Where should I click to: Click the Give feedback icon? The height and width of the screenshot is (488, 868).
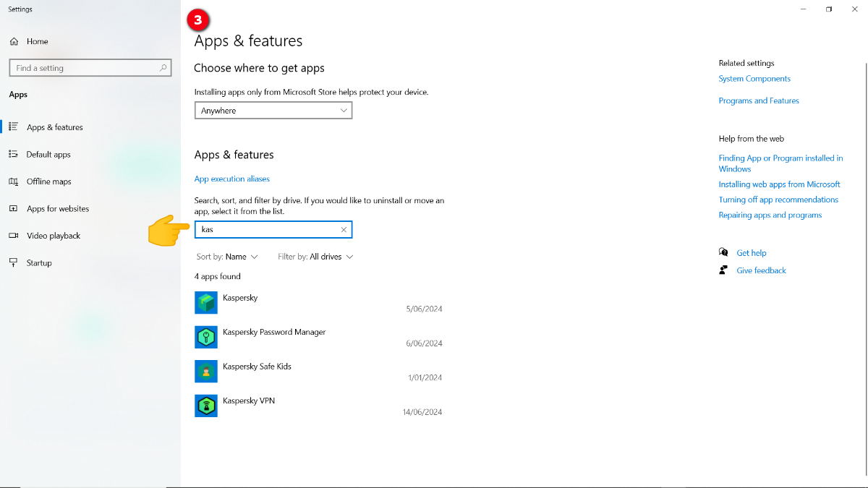pyautogui.click(x=723, y=270)
